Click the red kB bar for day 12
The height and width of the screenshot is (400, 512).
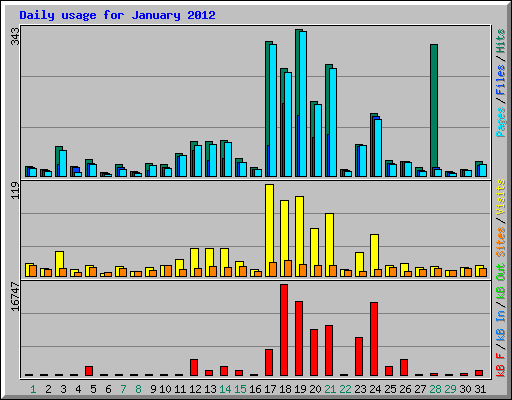[x=194, y=367]
